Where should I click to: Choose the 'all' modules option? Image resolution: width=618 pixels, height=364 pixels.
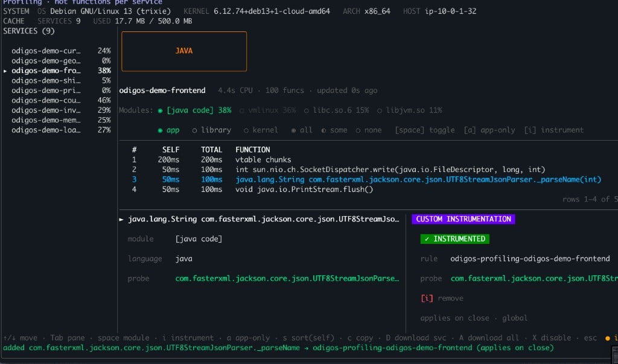tap(302, 130)
